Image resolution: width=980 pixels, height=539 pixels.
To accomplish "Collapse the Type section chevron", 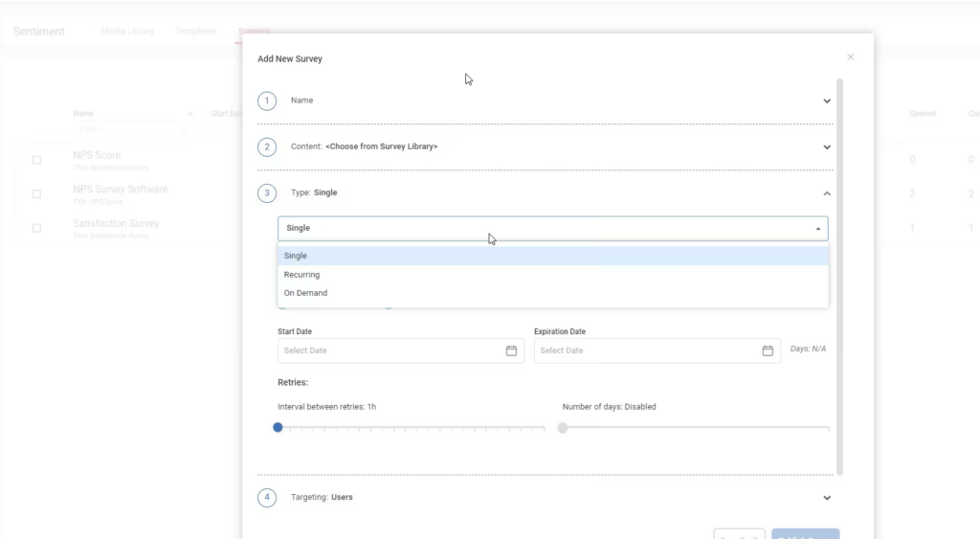I will (827, 193).
